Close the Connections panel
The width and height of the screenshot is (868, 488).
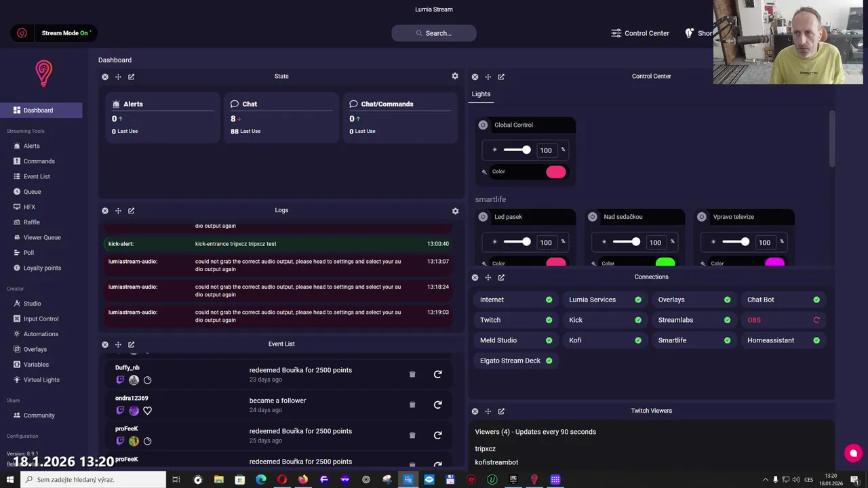point(475,277)
